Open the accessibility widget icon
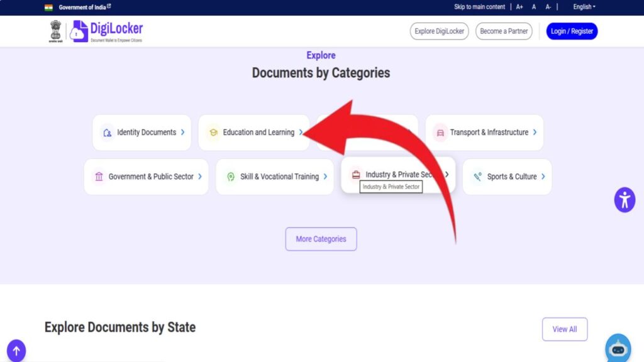This screenshot has height=362, width=644. point(625,200)
